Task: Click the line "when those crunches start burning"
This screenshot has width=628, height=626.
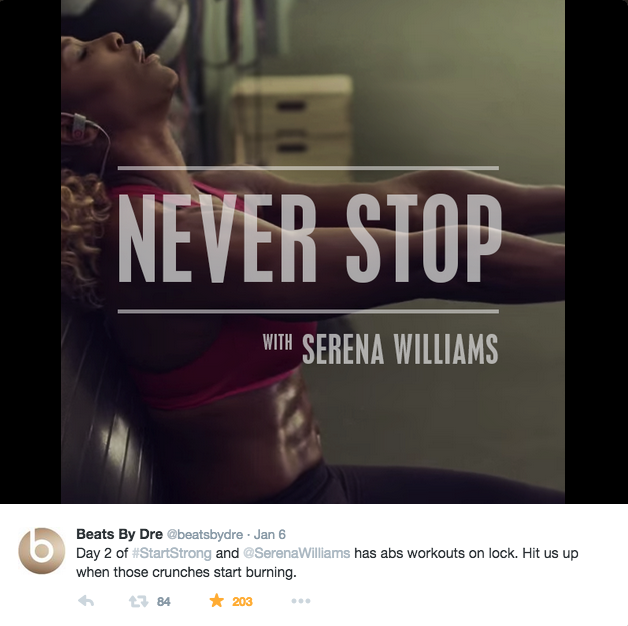Action: click(186, 572)
